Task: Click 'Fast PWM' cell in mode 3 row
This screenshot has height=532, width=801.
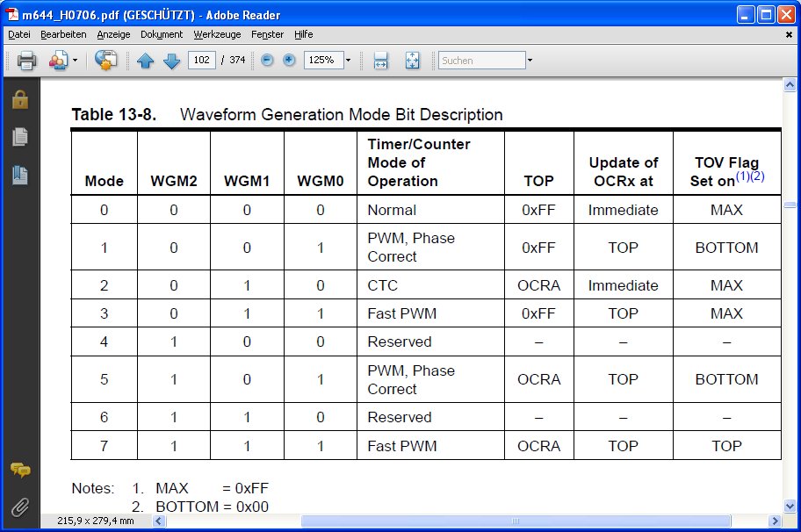Action: [x=402, y=313]
